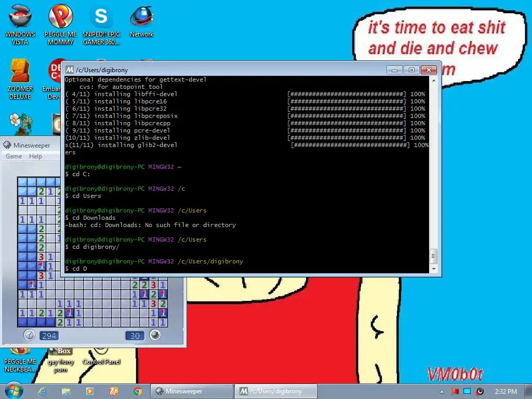The width and height of the screenshot is (532, 399).
Task: Click the terminal scrollbar up arrow
Action: click(x=433, y=81)
